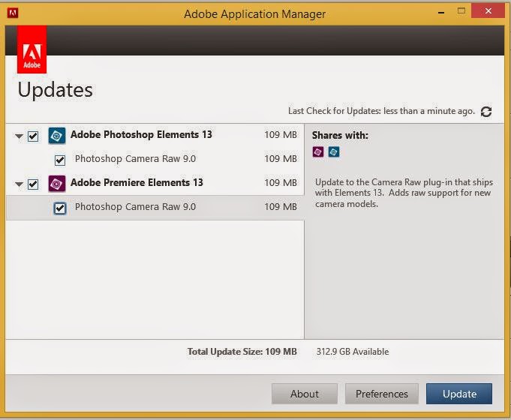Click the Updates heading

[55, 90]
